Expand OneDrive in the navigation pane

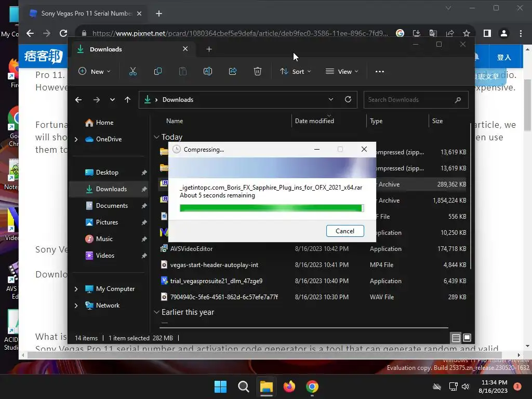(x=76, y=139)
